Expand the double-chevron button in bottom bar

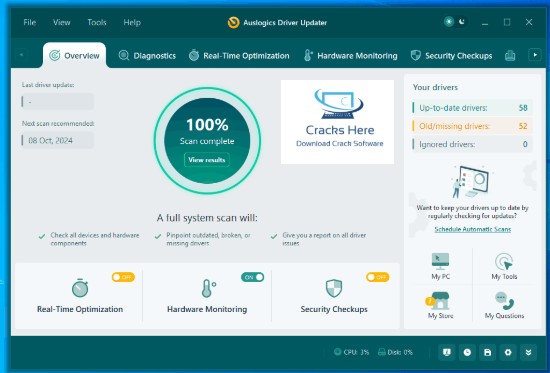pyautogui.click(x=528, y=352)
